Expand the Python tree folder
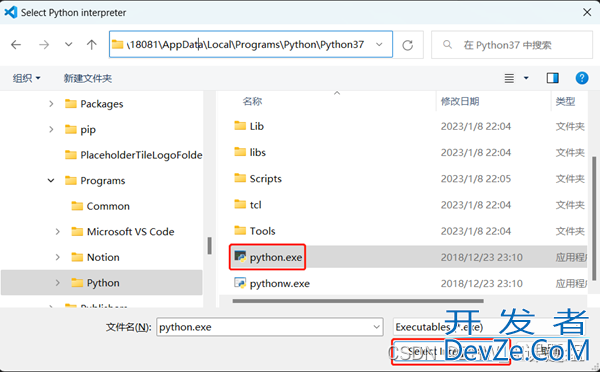The image size is (600, 372). [58, 283]
